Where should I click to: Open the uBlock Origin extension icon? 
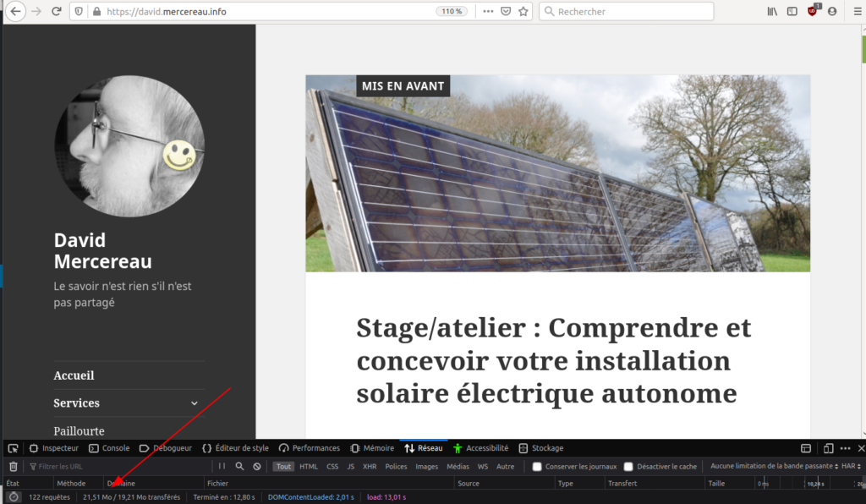point(813,11)
